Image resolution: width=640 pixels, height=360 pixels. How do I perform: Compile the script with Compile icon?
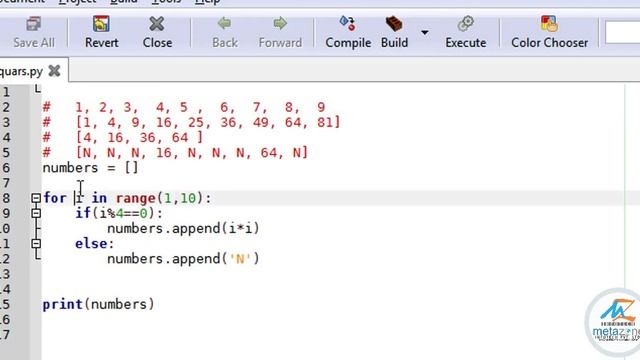click(348, 32)
